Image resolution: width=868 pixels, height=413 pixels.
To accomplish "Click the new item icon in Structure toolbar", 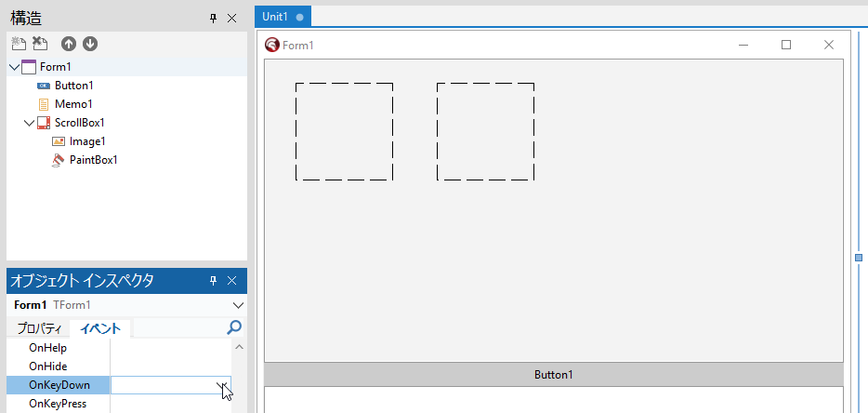I will 18,43.
